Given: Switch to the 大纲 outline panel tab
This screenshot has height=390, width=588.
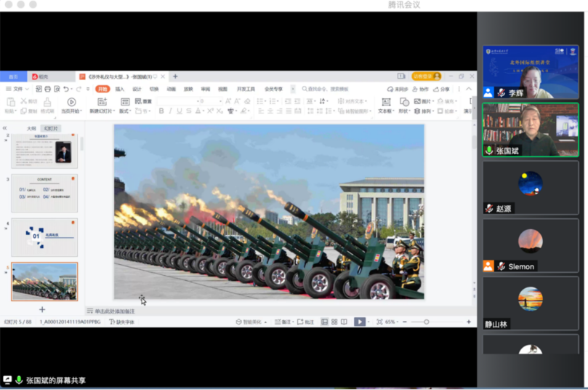Looking at the screenshot, I should tap(31, 128).
